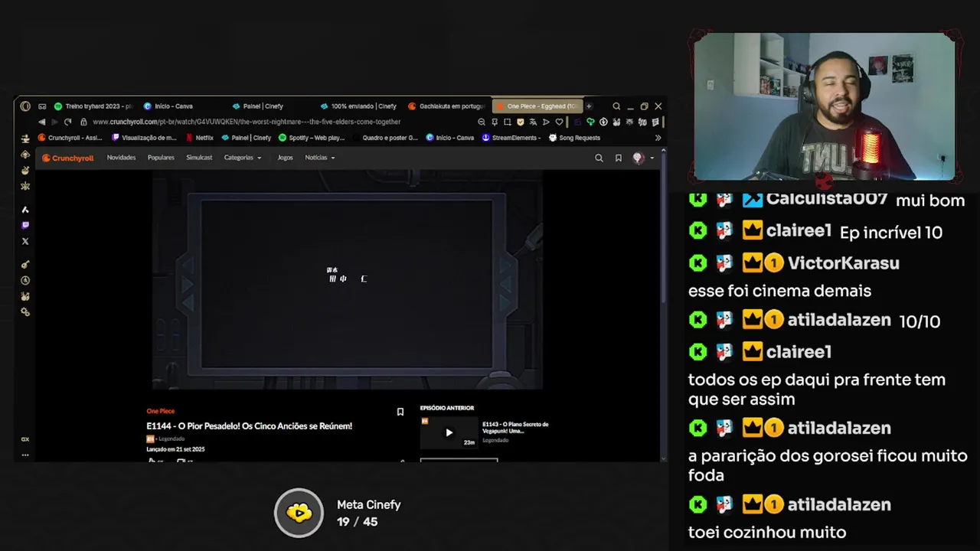Image resolution: width=980 pixels, height=551 pixels.
Task: Open Crunchyroll watchlist bookmark icon in header
Action: 619,158
